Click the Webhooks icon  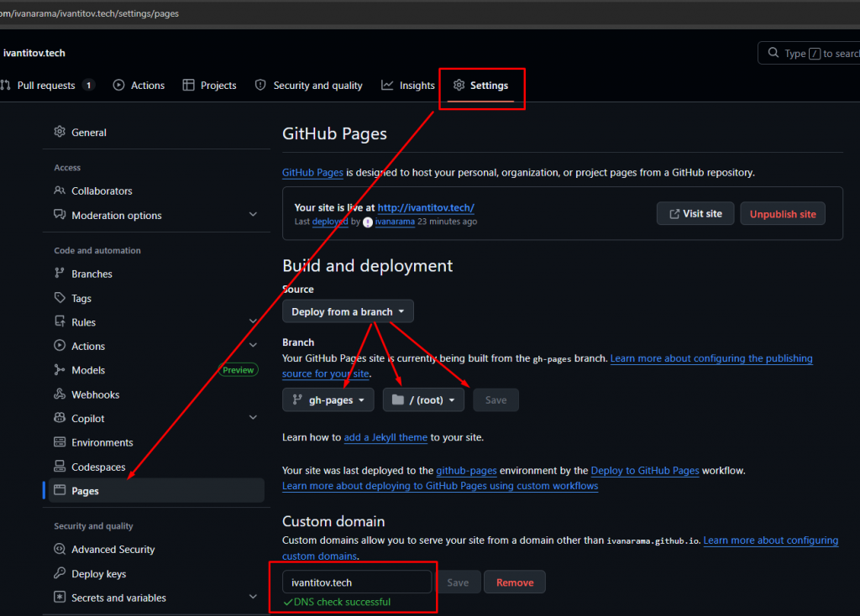[x=60, y=394]
